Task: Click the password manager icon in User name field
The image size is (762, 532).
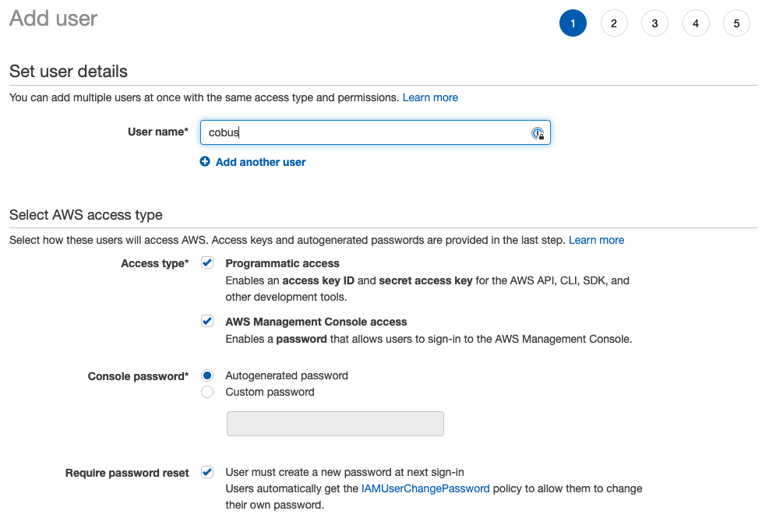Action: [x=538, y=133]
